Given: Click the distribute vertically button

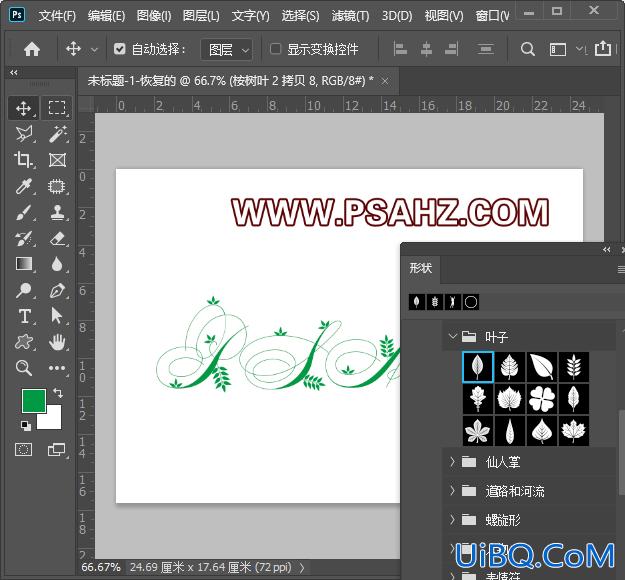Looking at the screenshot, I should tap(485, 49).
